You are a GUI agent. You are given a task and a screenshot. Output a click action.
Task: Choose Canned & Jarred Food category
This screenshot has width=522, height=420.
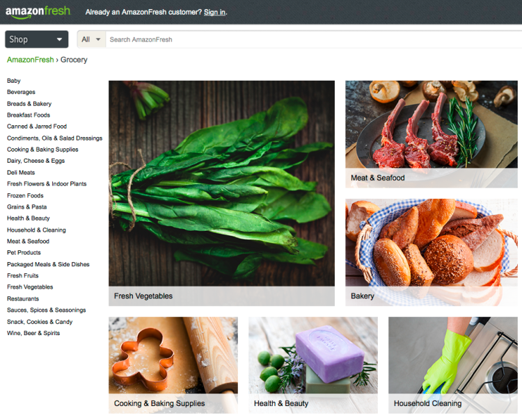click(x=37, y=127)
